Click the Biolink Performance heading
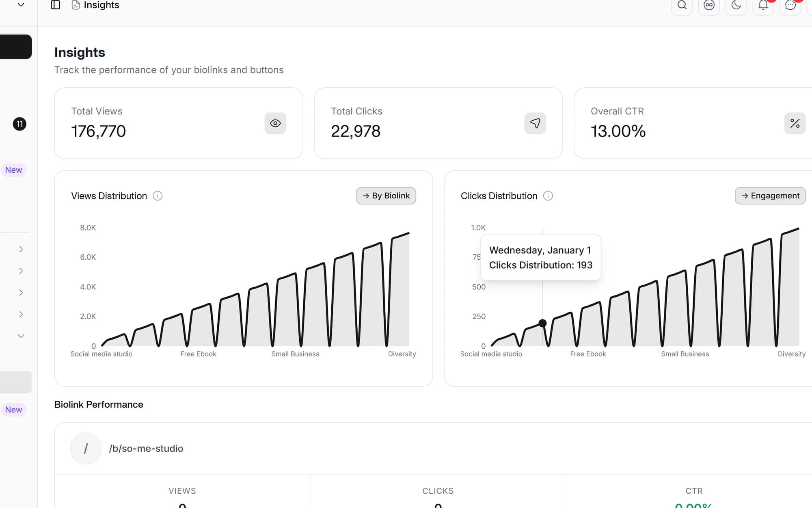This screenshot has height=508, width=812. tap(99, 404)
